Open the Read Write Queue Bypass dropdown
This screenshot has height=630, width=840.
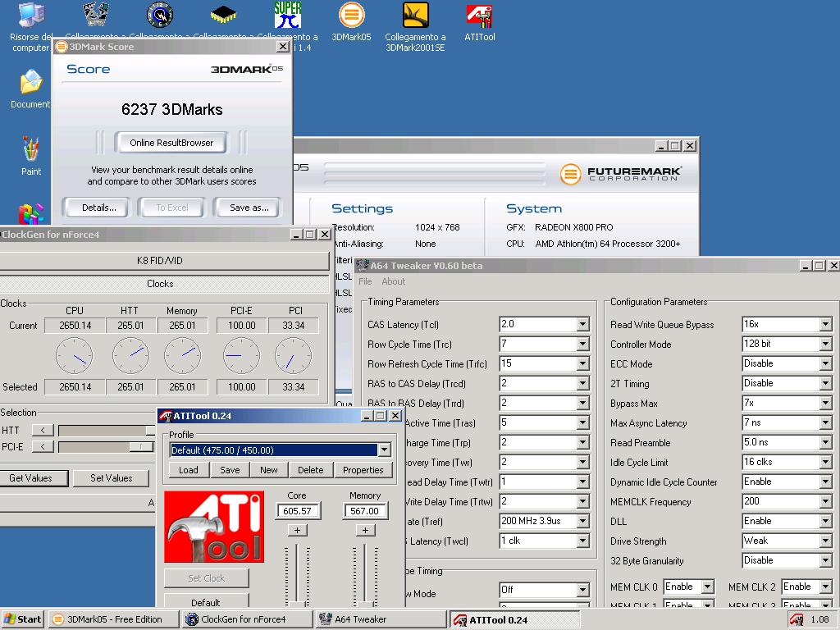(x=825, y=324)
